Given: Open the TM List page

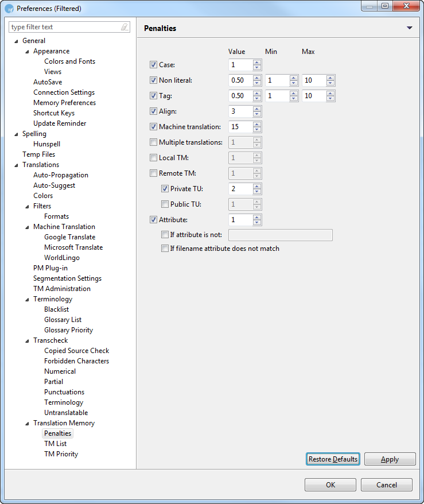Looking at the screenshot, I should click(x=55, y=444).
